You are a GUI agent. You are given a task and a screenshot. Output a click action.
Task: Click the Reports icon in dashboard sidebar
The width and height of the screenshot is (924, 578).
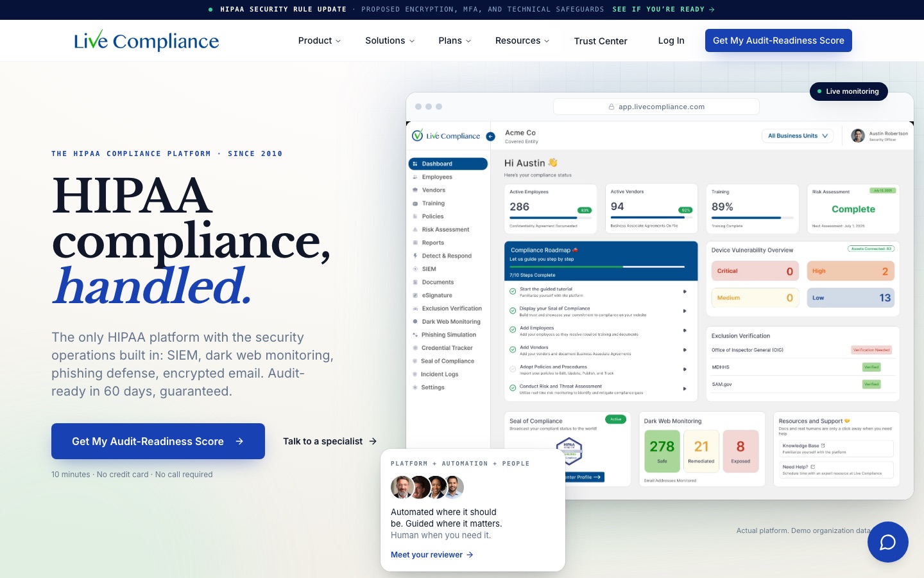coord(415,243)
